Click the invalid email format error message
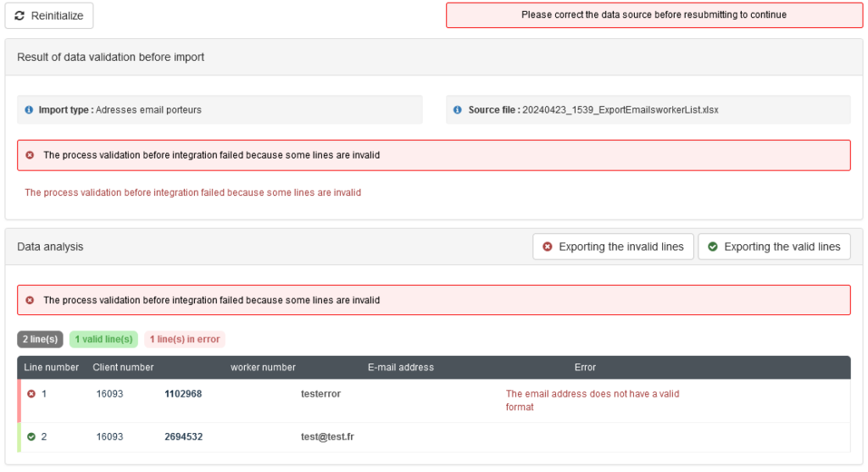This screenshot has height=472, width=868. [593, 401]
